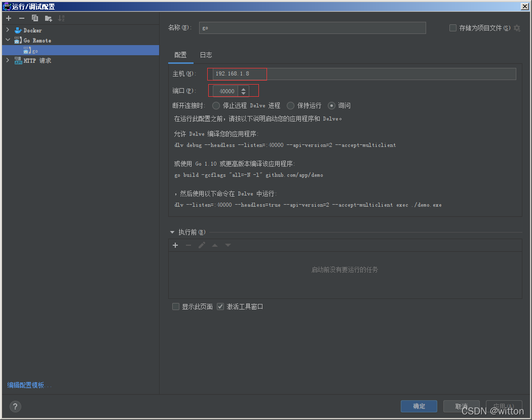Move before-launch task down
This screenshot has height=420, width=532.
(x=228, y=245)
